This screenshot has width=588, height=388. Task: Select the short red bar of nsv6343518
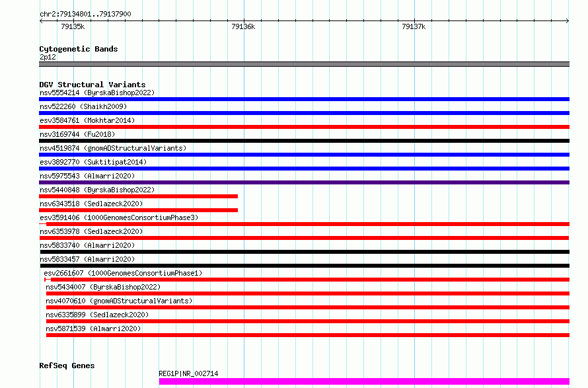tap(138, 210)
